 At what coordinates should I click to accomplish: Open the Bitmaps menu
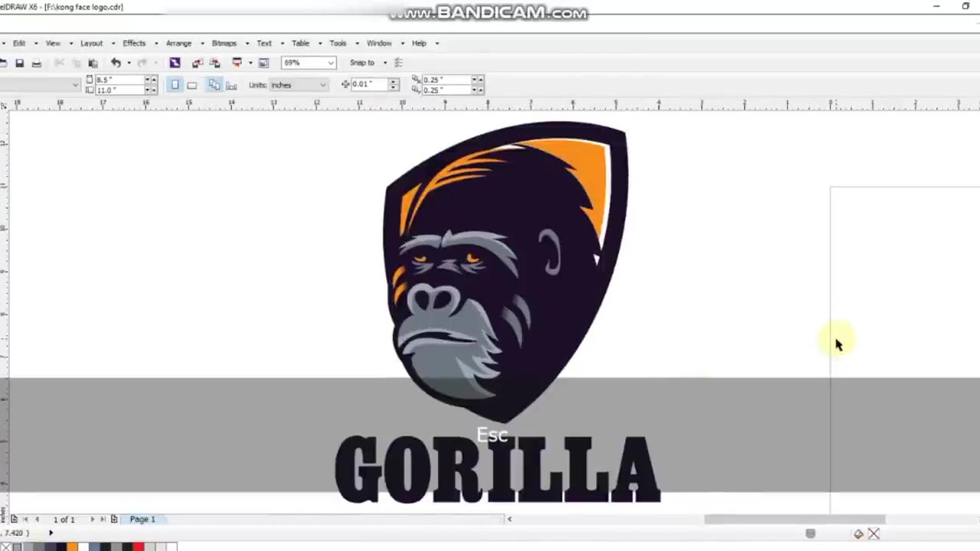coord(224,44)
